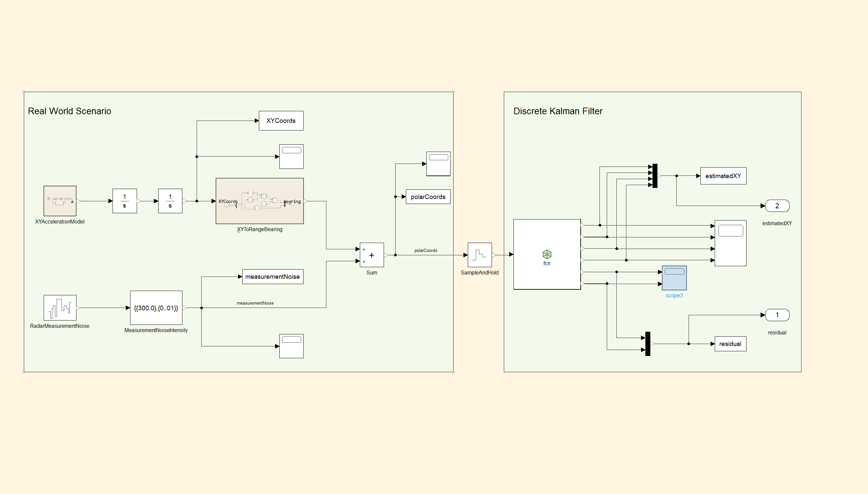Click the SampleAndHold block
Screen dimensions: 868x494
pyautogui.click(x=479, y=255)
